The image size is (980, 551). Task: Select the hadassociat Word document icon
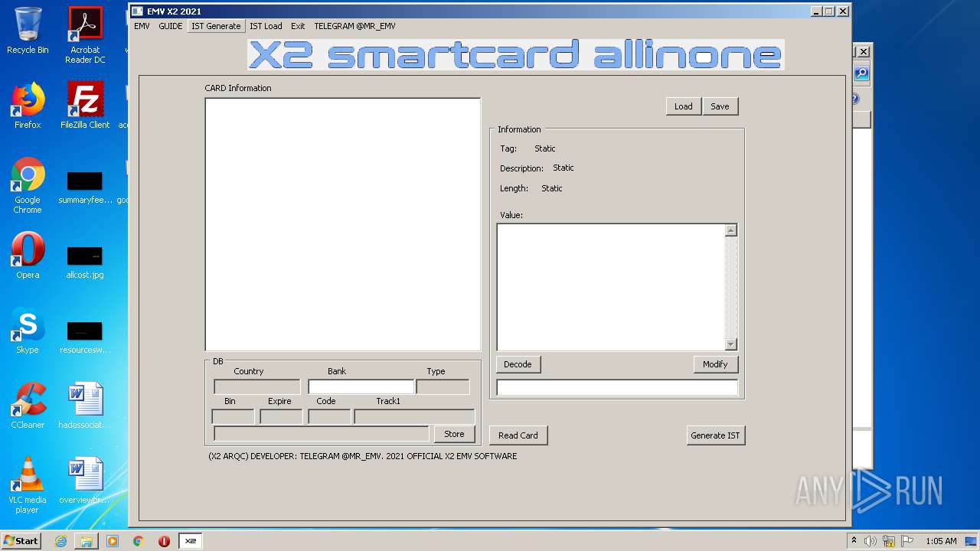(x=85, y=406)
